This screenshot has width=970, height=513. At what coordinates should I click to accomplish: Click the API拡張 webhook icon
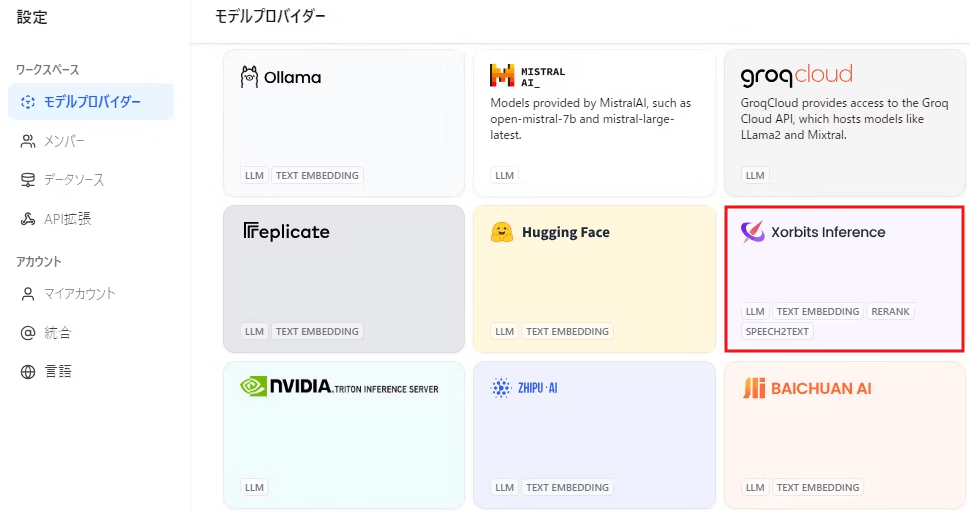28,219
